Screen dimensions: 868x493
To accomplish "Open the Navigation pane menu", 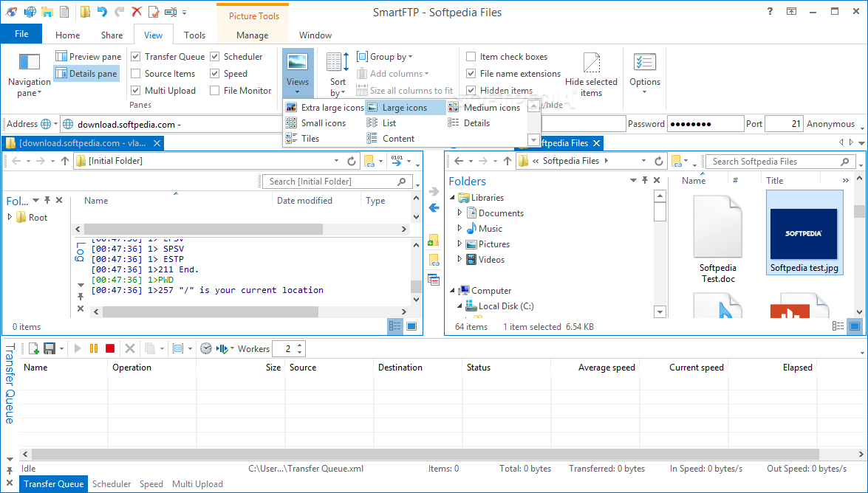I will tap(30, 75).
